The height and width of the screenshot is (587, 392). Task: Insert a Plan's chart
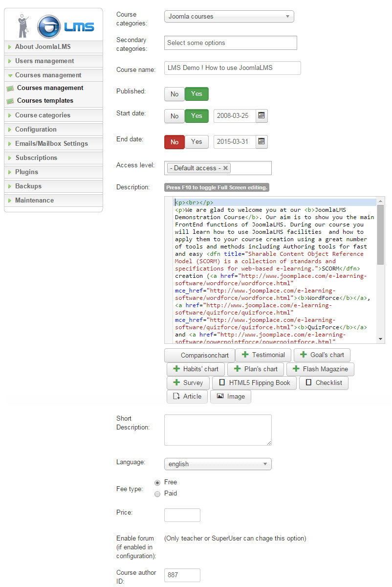[x=256, y=369]
